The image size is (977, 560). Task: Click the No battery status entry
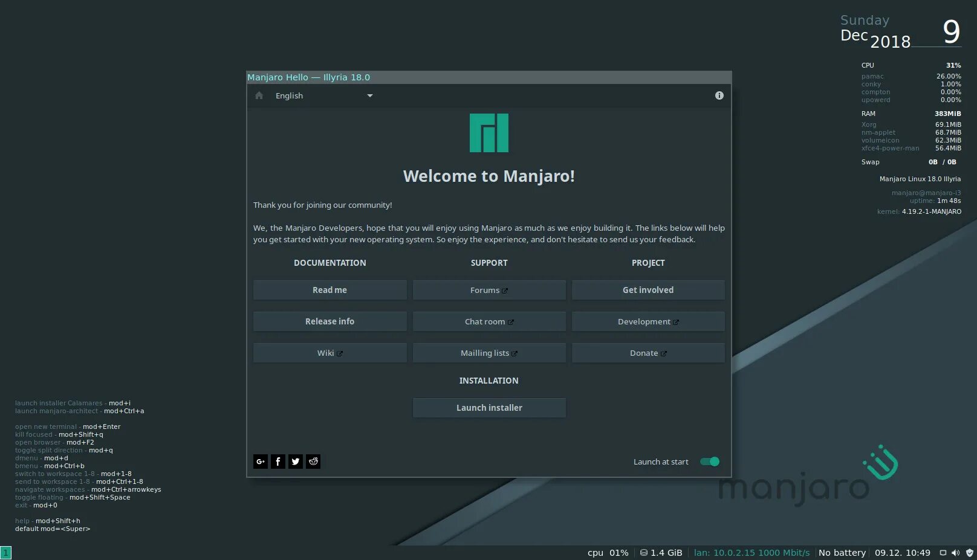coord(842,553)
